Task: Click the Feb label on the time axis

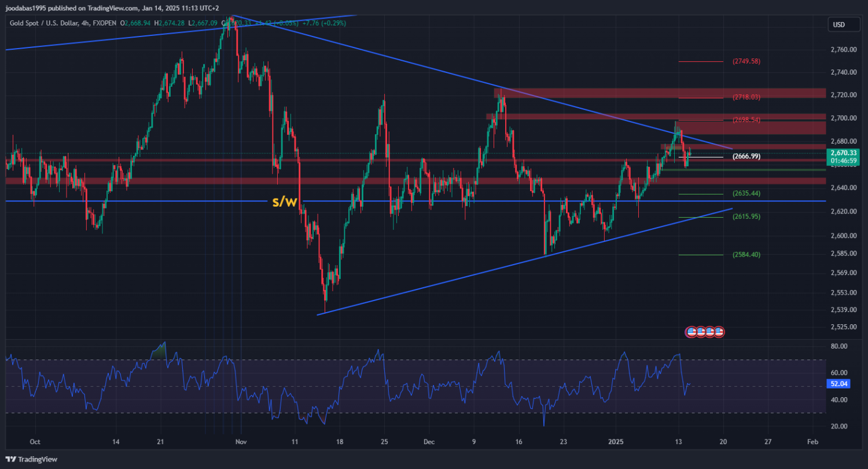Action: pyautogui.click(x=812, y=441)
